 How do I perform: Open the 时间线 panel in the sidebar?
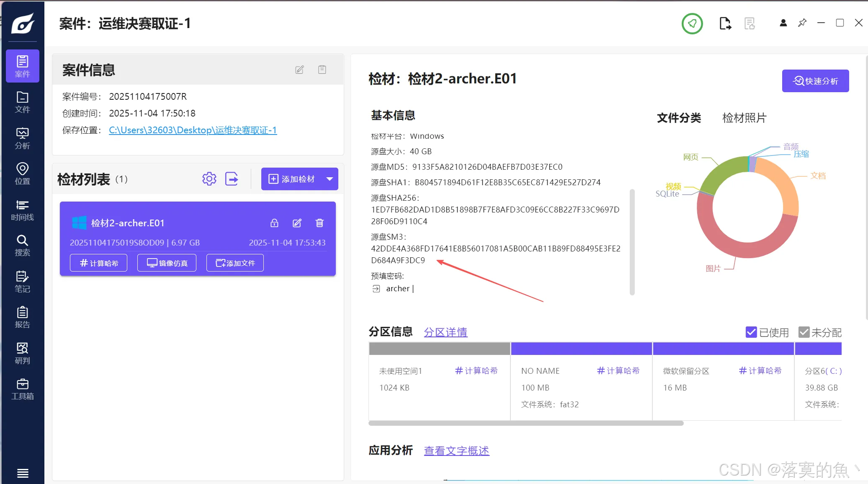point(23,210)
